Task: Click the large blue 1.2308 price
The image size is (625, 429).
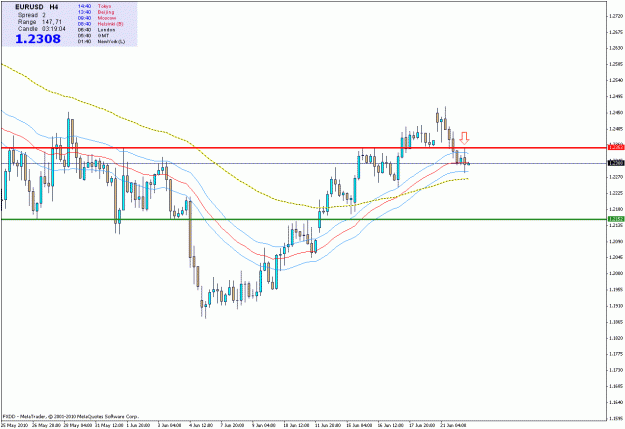Action: (x=38, y=39)
